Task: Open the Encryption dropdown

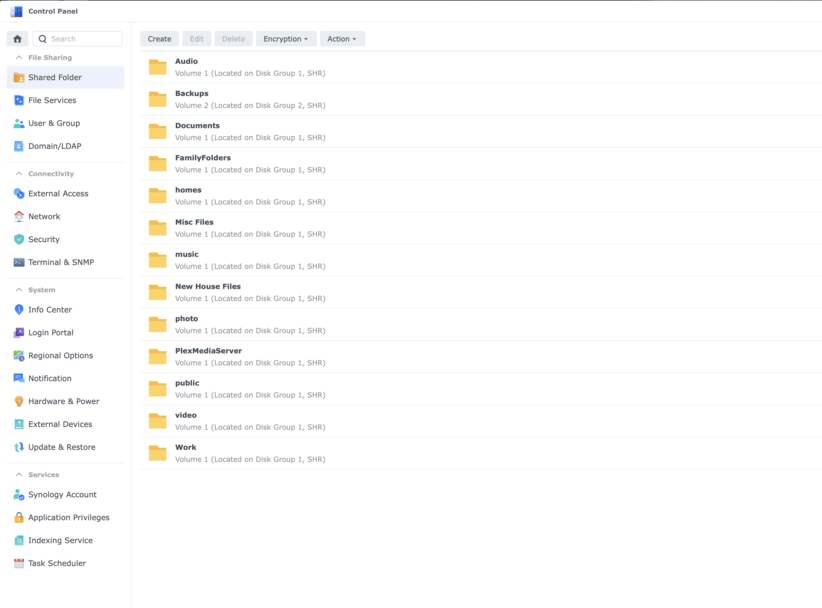Action: pos(286,39)
